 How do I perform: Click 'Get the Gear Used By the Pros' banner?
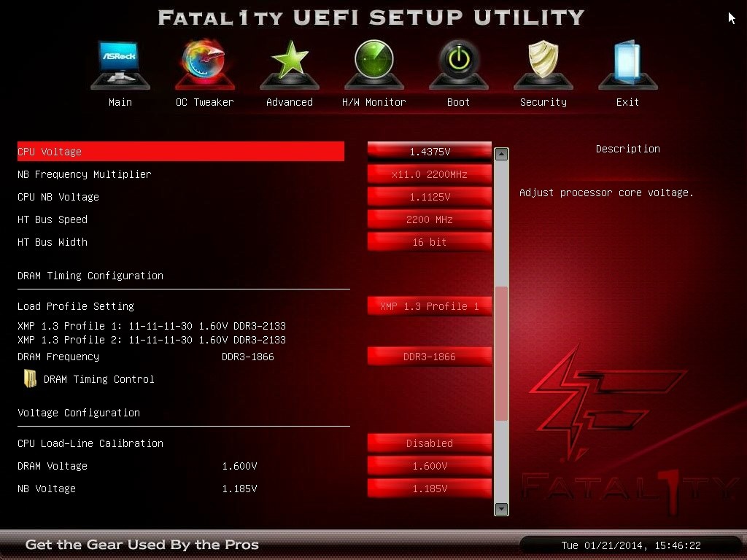tap(142, 544)
